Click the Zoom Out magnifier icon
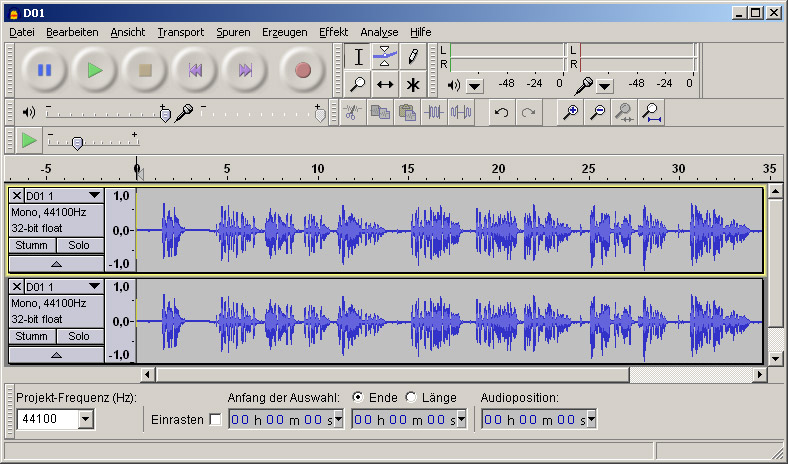The image size is (788, 464). pos(597,112)
